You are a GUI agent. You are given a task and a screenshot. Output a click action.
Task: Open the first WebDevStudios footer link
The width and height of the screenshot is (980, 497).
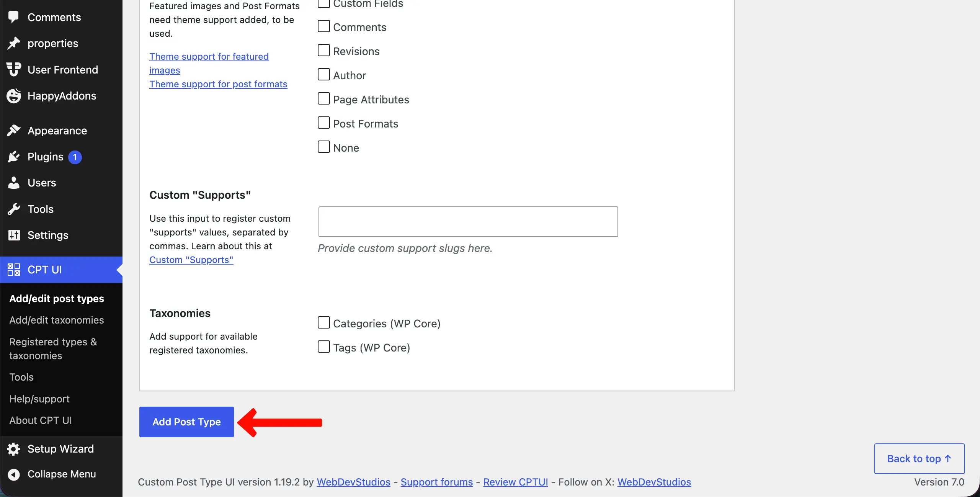(353, 482)
